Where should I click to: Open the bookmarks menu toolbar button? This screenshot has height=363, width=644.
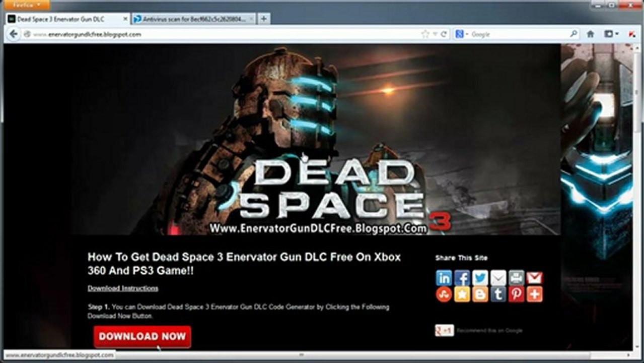coord(611,34)
